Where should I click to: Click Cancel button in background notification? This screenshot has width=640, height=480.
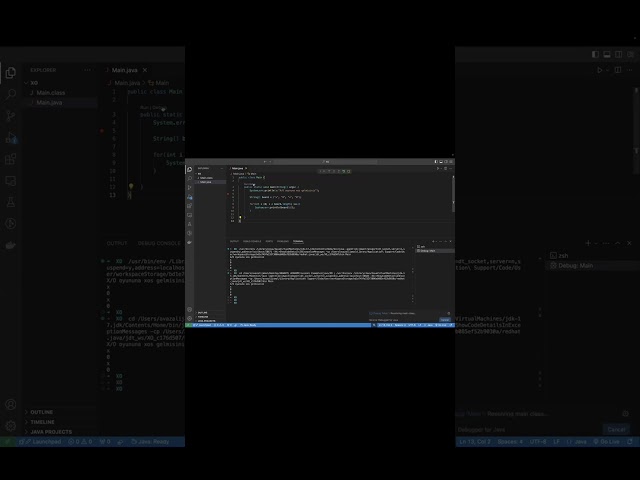[616, 429]
